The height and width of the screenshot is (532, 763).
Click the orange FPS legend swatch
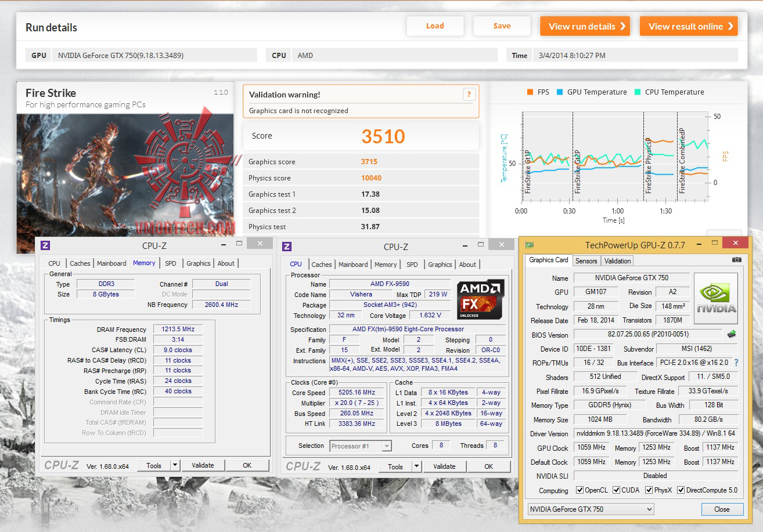(530, 92)
